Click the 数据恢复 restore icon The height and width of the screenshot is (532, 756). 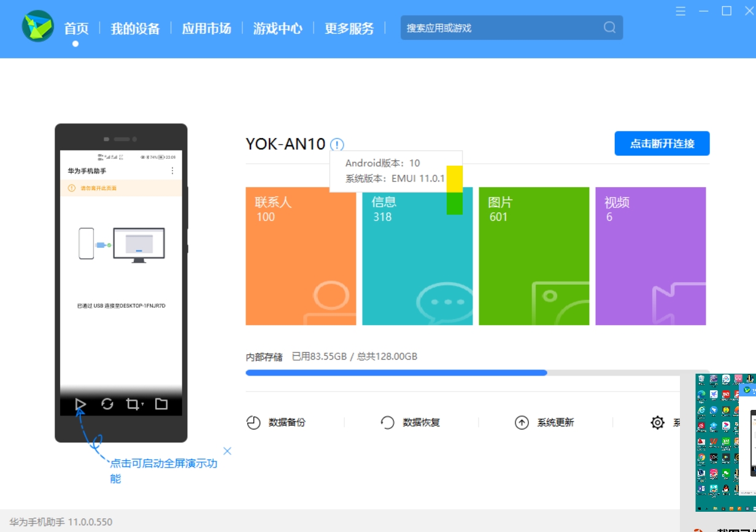387,423
